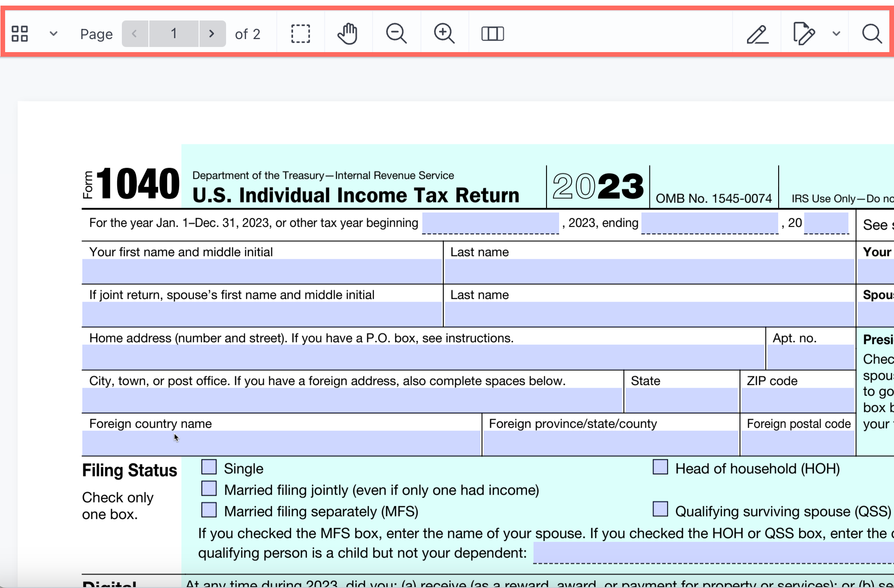Screen dimensions: 894x588
Task: Activate the hand pan tool
Action: point(347,33)
